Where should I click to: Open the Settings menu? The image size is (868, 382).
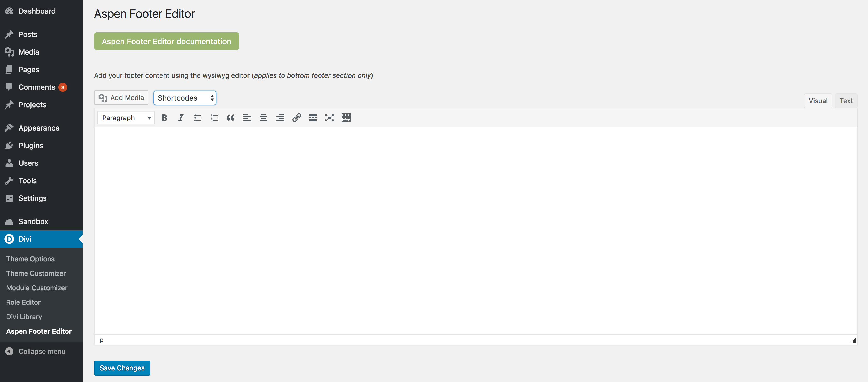[41, 198]
